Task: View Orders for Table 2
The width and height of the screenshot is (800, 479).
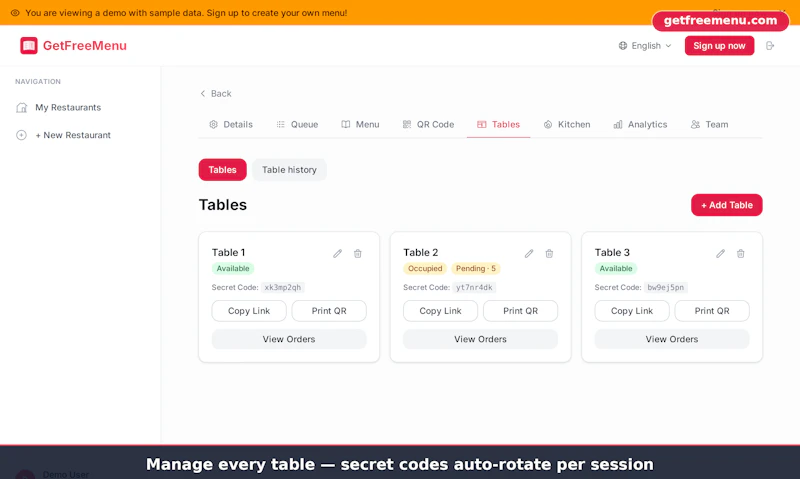Action: tap(480, 339)
